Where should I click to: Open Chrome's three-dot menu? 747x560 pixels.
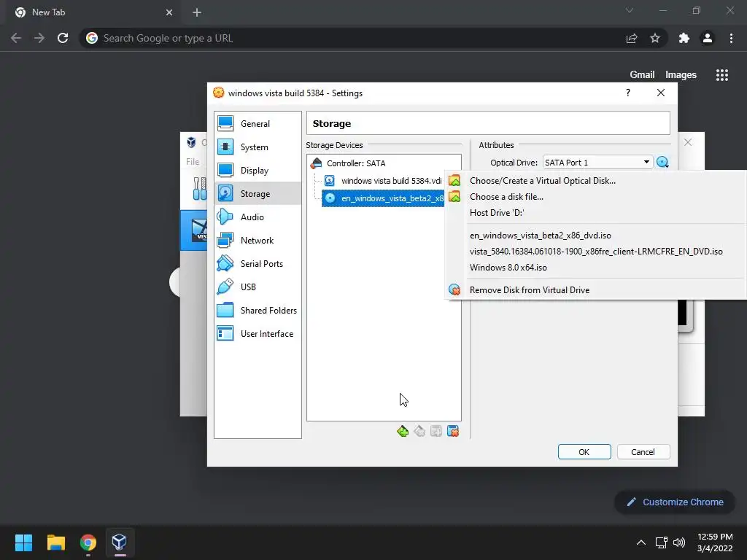click(731, 38)
